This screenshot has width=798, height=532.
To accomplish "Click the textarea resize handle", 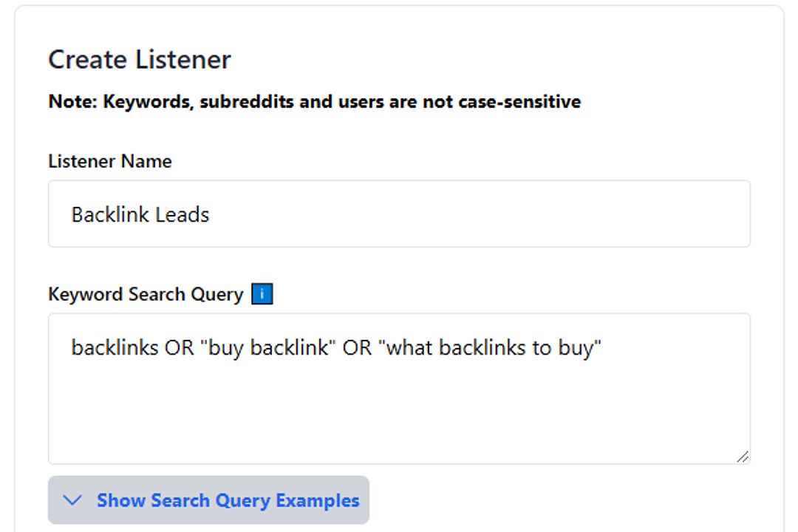I will point(744,457).
